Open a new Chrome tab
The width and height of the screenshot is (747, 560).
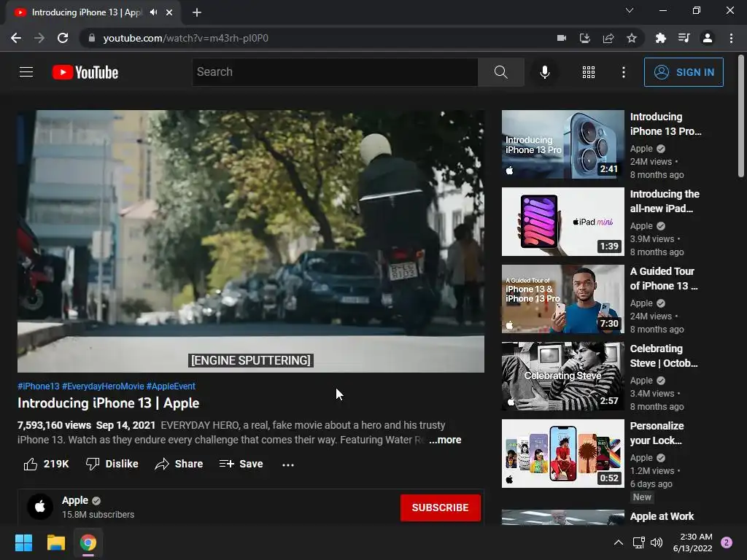coord(197,12)
